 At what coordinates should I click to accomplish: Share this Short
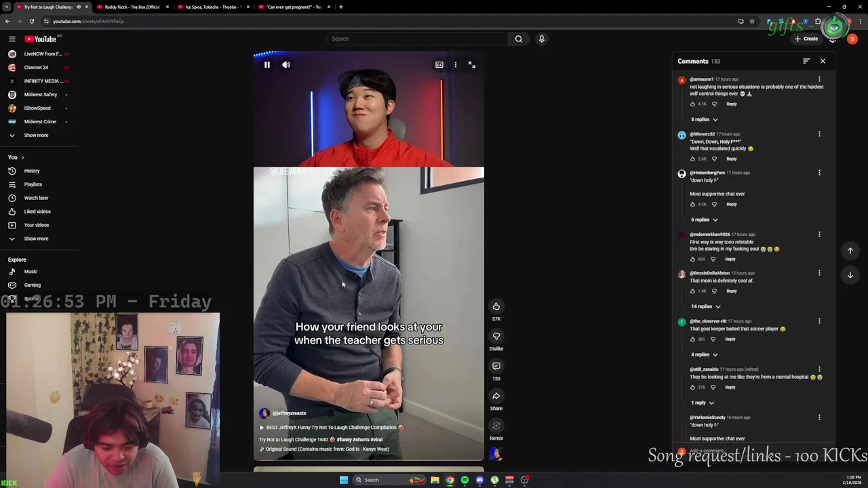(496, 396)
